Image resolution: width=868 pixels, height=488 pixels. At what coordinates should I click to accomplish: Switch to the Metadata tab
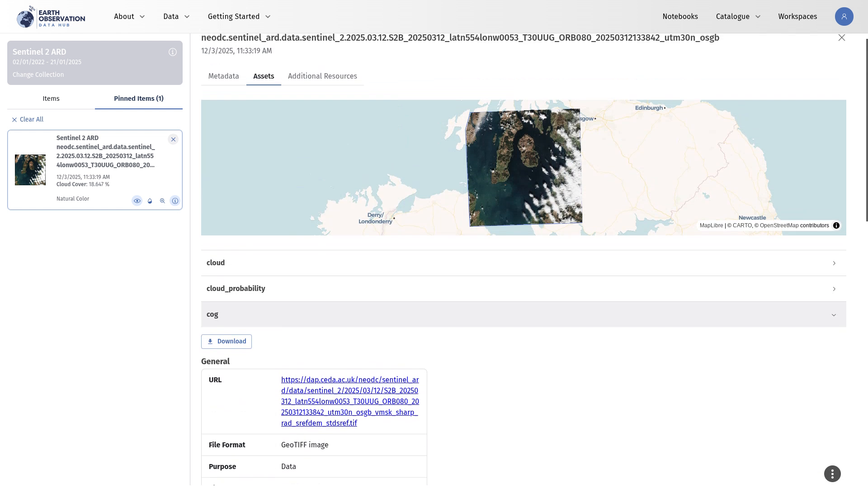click(223, 76)
